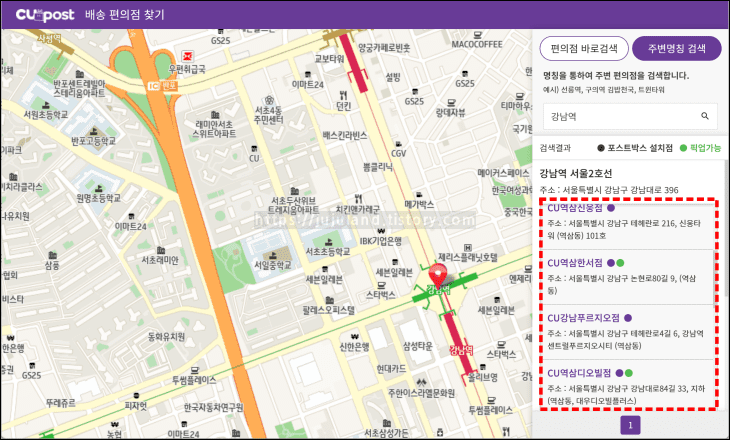The height and width of the screenshot is (440, 730).
Task: Click the 교보타워 map label
Action: tap(330, 59)
